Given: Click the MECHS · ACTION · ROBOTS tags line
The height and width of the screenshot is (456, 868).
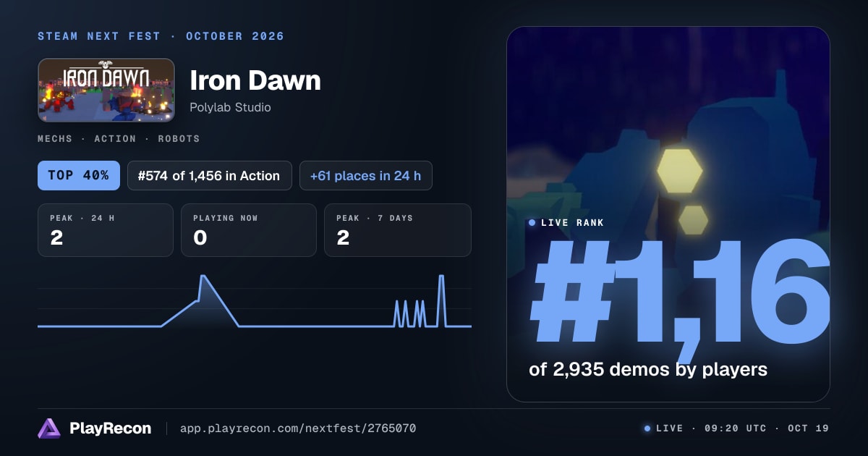Looking at the screenshot, I should (119, 138).
